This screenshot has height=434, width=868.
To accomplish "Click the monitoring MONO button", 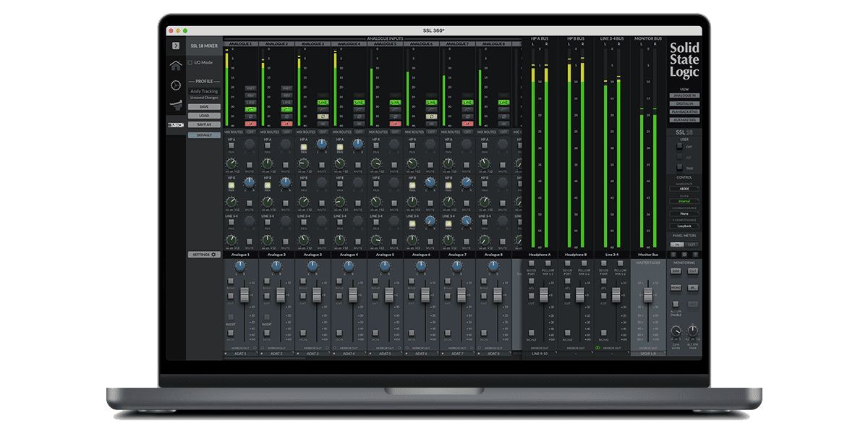I will click(676, 287).
